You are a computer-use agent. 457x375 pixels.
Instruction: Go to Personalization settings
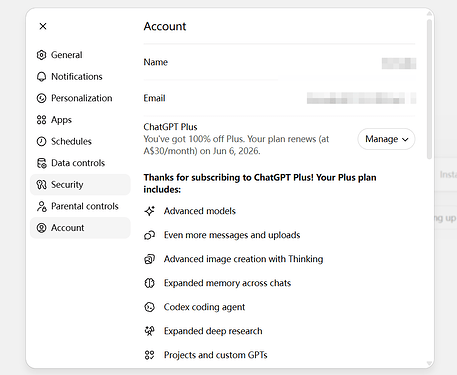pos(80,98)
